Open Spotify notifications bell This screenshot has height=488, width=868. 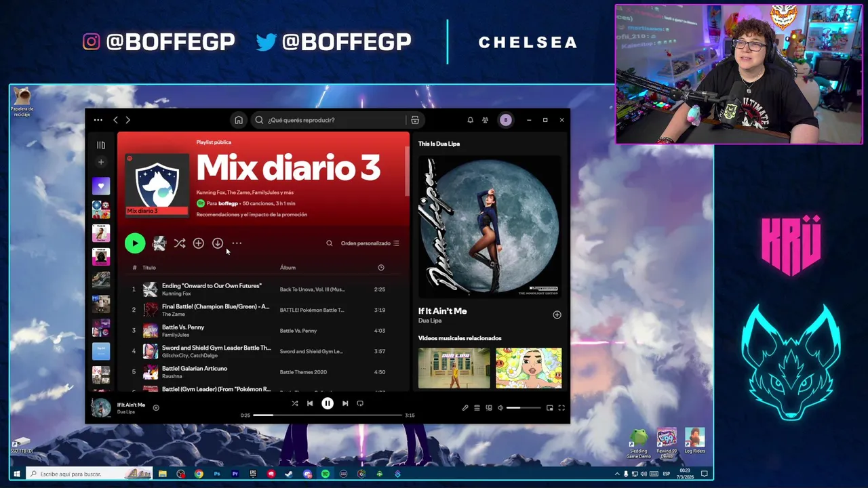click(x=470, y=120)
